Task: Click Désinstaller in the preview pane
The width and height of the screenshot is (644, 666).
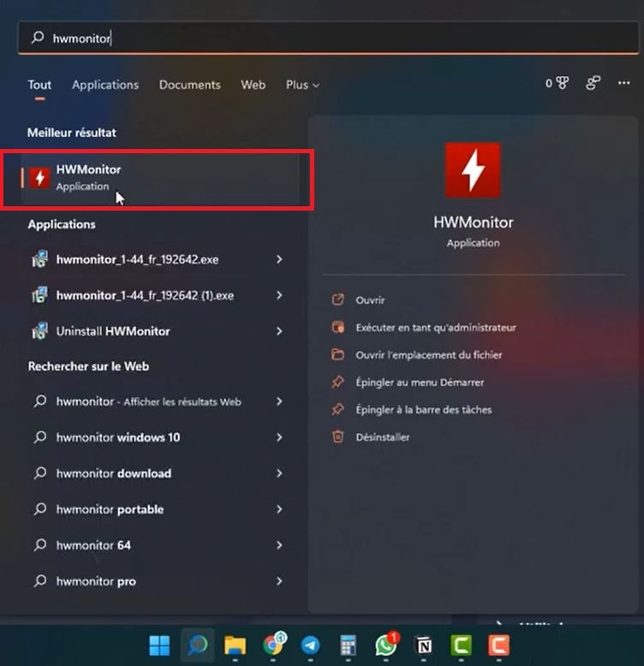Action: (382, 437)
